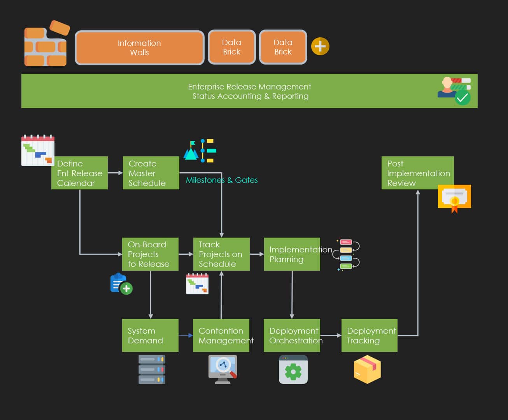Viewport: 508px width, 420px height.
Task: Open the System Demand box
Action: [150, 335]
